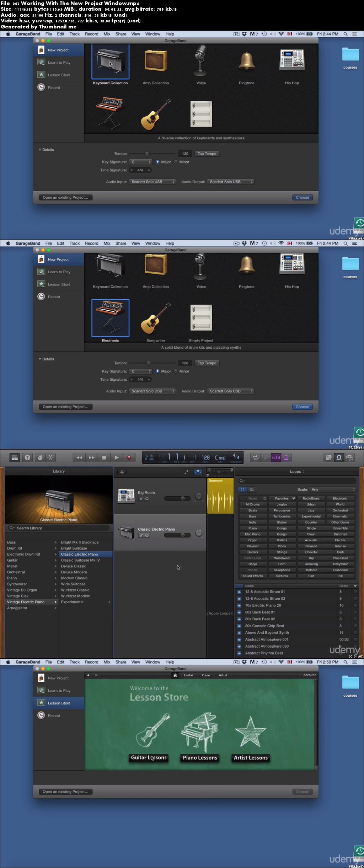Click the hand-drawn star Lesson Store illustration
Image resolution: width=364 pixels, height=868 pixels.
coord(251,732)
